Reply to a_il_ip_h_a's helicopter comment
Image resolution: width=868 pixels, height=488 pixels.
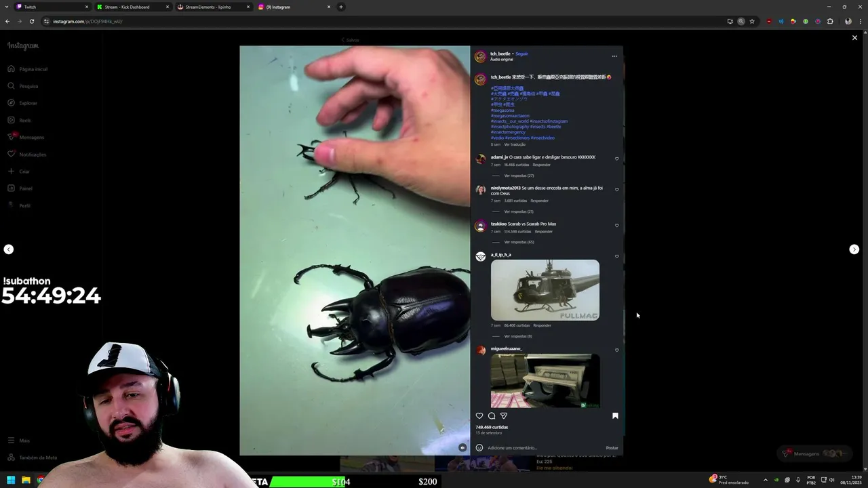[542, 325]
